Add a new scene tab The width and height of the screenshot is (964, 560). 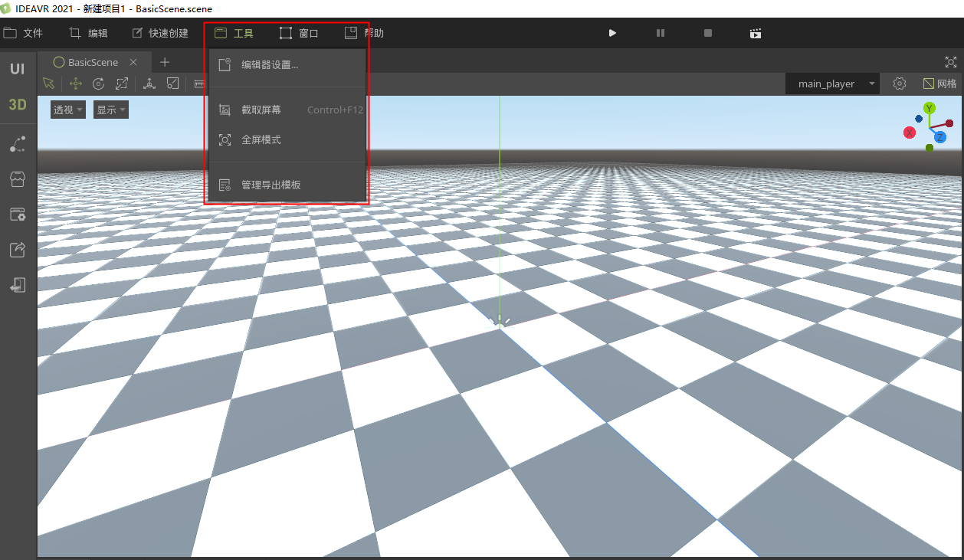pyautogui.click(x=164, y=62)
